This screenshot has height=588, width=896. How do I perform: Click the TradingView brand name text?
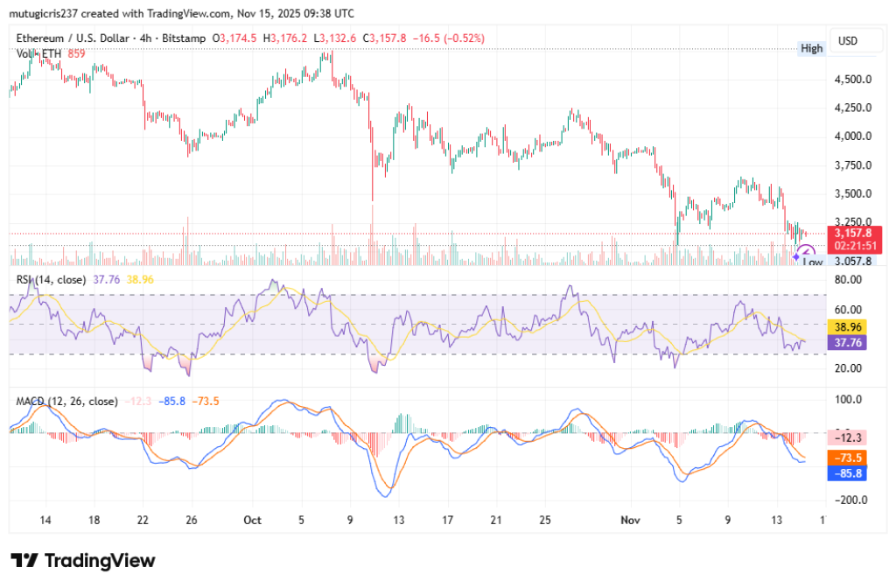point(99,561)
